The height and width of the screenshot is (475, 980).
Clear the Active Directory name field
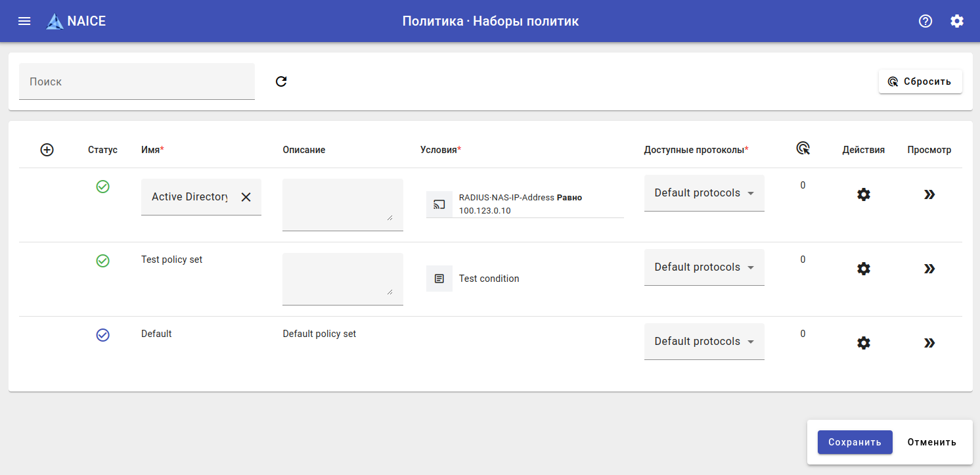click(246, 197)
